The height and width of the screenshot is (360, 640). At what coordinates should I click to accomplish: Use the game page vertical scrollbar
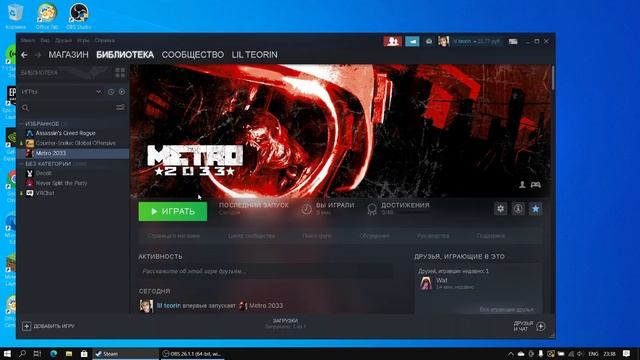point(553,78)
